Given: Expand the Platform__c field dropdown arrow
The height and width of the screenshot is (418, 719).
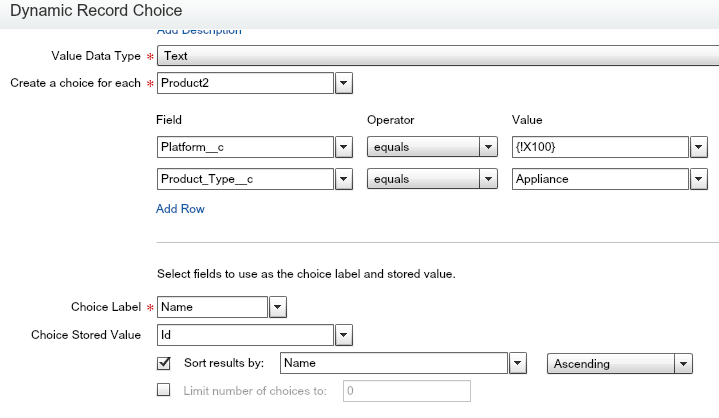Looking at the screenshot, I should click(x=343, y=148).
